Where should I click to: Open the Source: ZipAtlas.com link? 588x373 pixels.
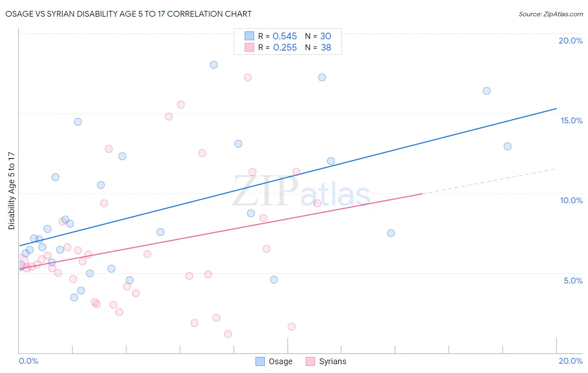551,14
